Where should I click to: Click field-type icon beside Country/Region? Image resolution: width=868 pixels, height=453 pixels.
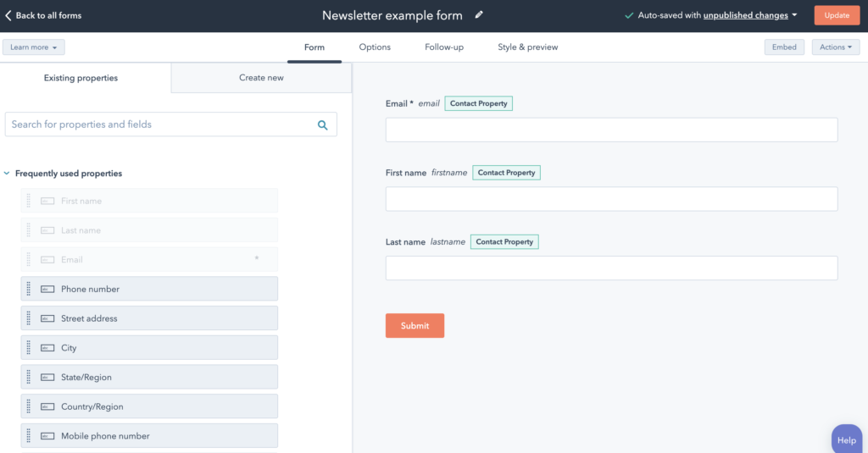coord(47,406)
